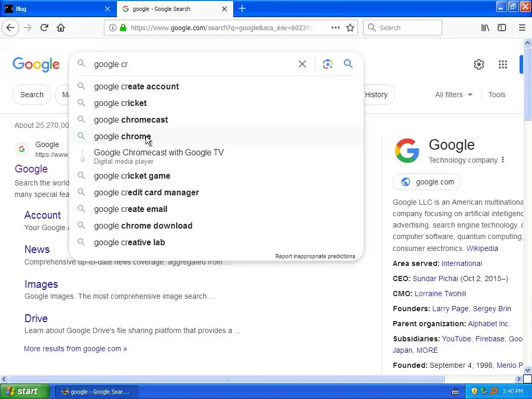Pick Google Chromecast with Google TV suggestion
The width and height of the screenshot is (532, 399).
tap(216, 156)
